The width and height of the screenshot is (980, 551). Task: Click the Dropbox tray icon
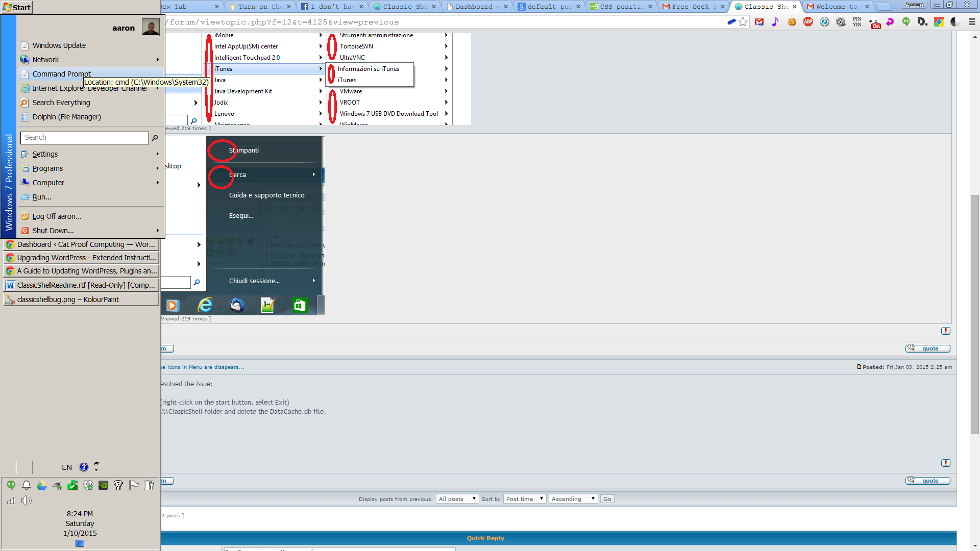tap(88, 485)
